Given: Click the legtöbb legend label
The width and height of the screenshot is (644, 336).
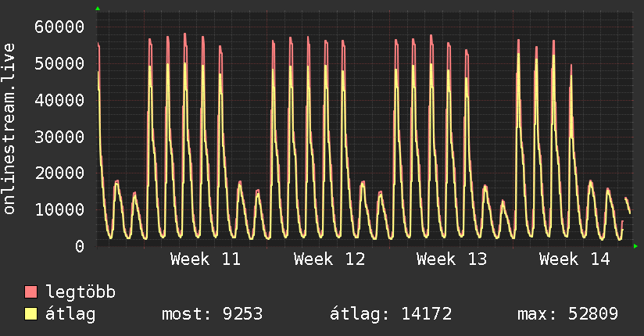Looking at the screenshot, I should [80, 292].
